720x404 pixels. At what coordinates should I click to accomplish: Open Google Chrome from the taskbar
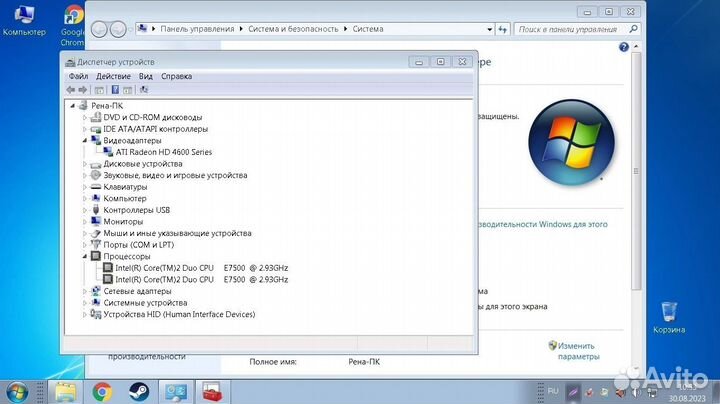(x=101, y=392)
